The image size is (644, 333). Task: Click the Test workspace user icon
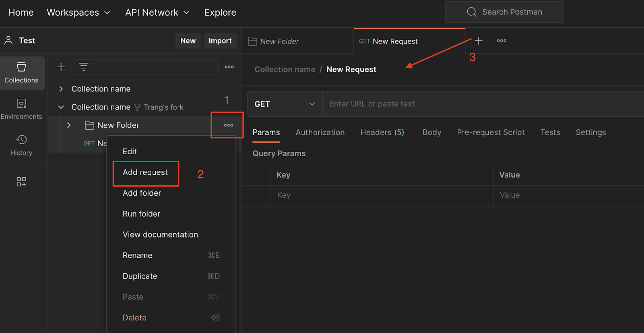tap(8, 40)
